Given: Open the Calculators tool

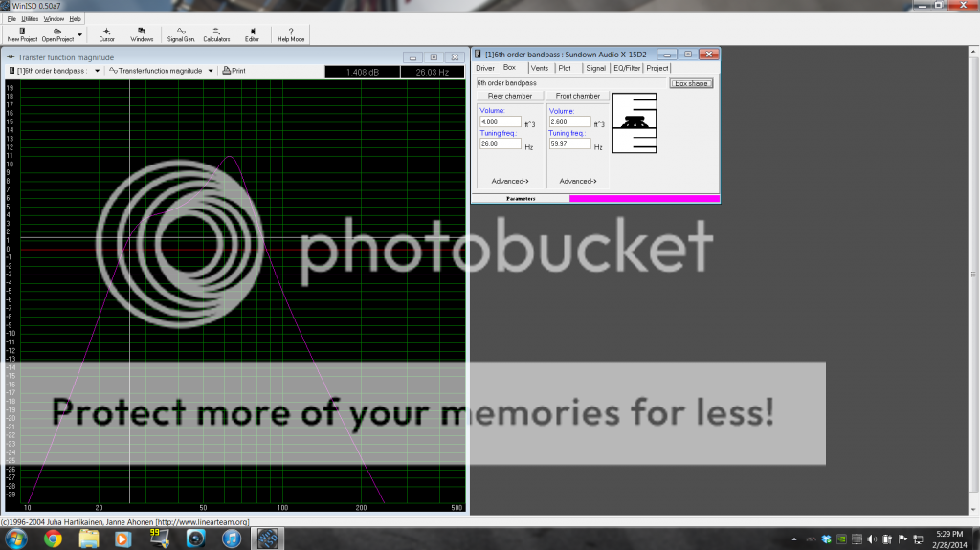Looking at the screenshot, I should 216,34.
